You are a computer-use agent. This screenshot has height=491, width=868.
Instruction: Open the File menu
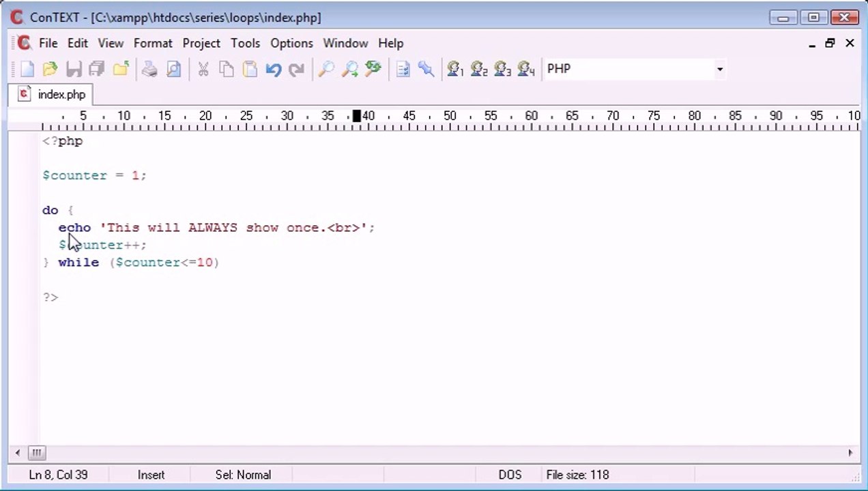(x=48, y=43)
